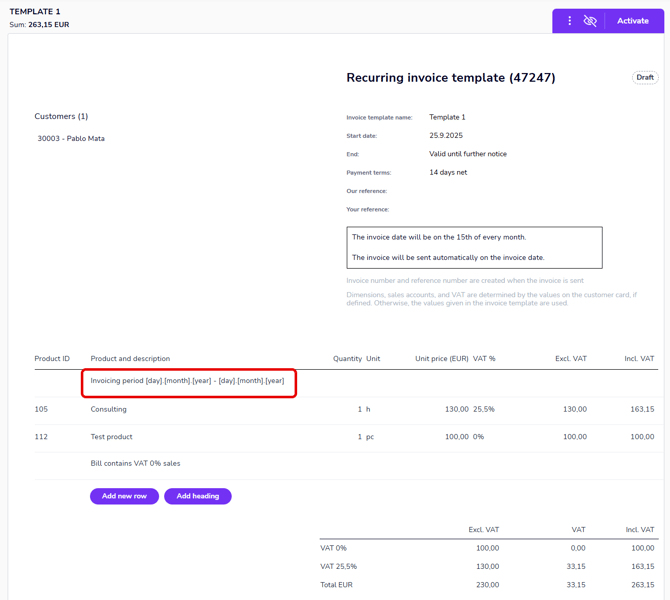Click the Recurring invoice template (47247) title
670x600 pixels.
point(451,78)
